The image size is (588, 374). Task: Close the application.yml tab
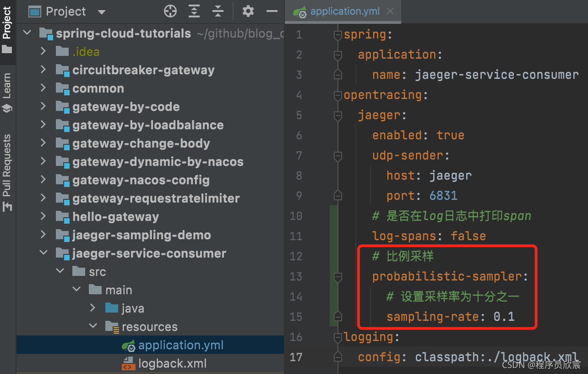pyautogui.click(x=390, y=11)
